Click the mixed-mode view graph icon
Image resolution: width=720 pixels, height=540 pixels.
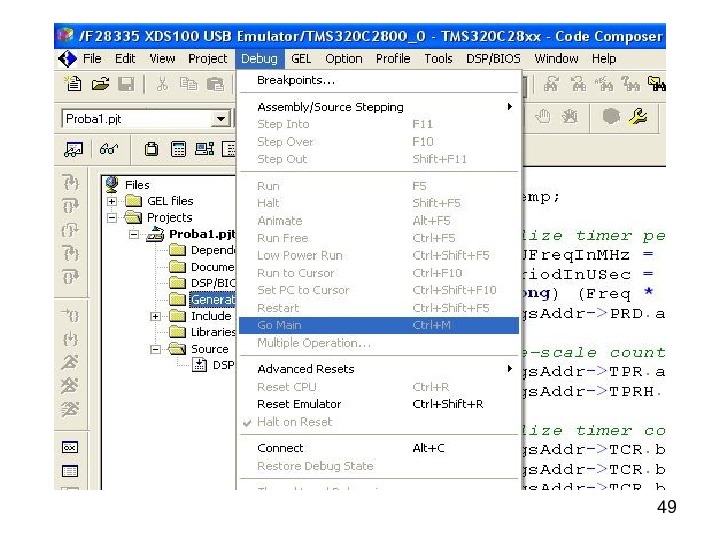pos(73,149)
